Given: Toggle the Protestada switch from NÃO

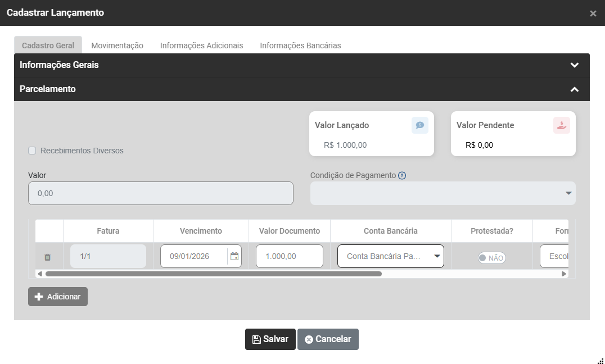Looking at the screenshot, I should pos(491,258).
